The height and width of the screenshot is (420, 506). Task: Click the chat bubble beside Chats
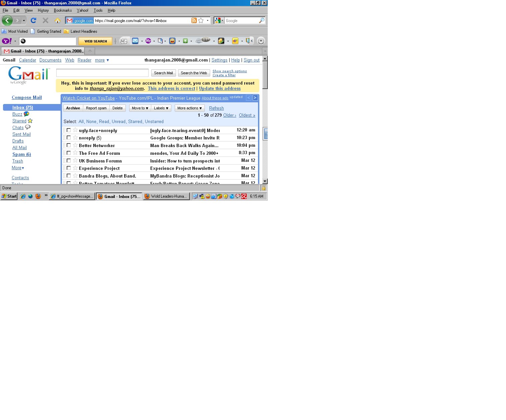point(28,127)
